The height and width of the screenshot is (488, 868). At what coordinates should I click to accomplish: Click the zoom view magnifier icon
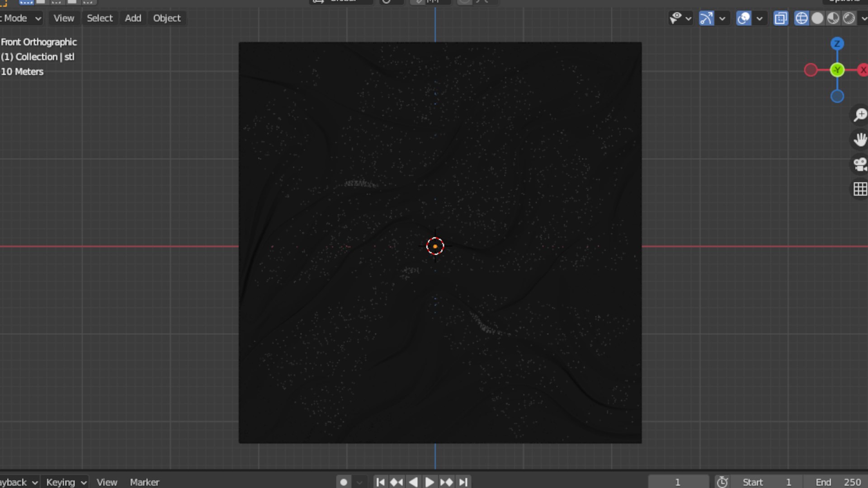[859, 115]
